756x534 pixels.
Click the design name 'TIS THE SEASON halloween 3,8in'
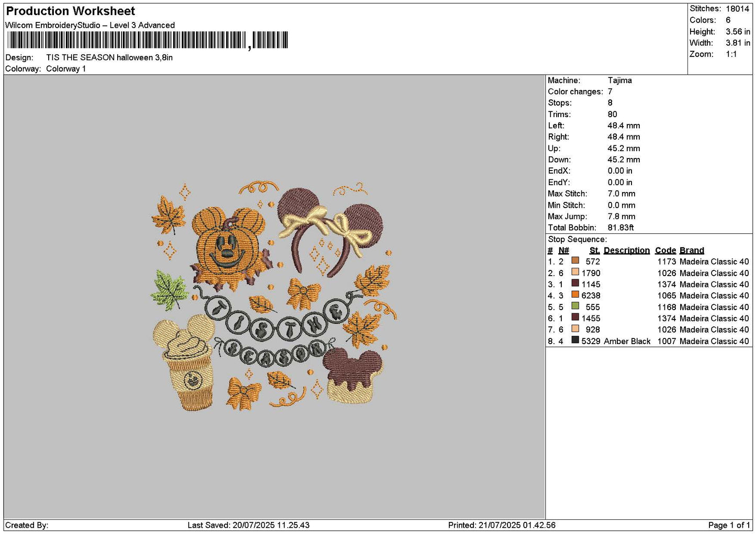(x=109, y=58)
